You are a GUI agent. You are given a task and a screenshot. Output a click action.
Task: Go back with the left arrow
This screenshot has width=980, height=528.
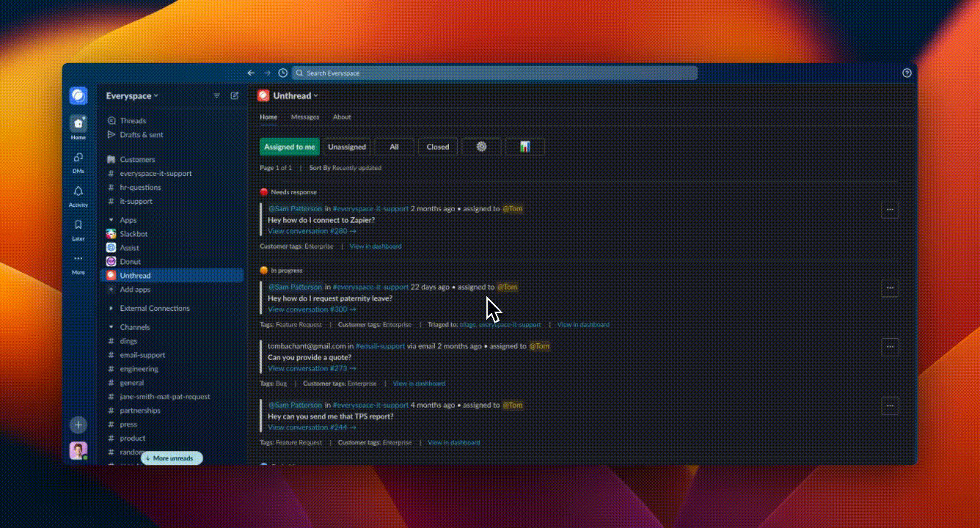pos(251,73)
